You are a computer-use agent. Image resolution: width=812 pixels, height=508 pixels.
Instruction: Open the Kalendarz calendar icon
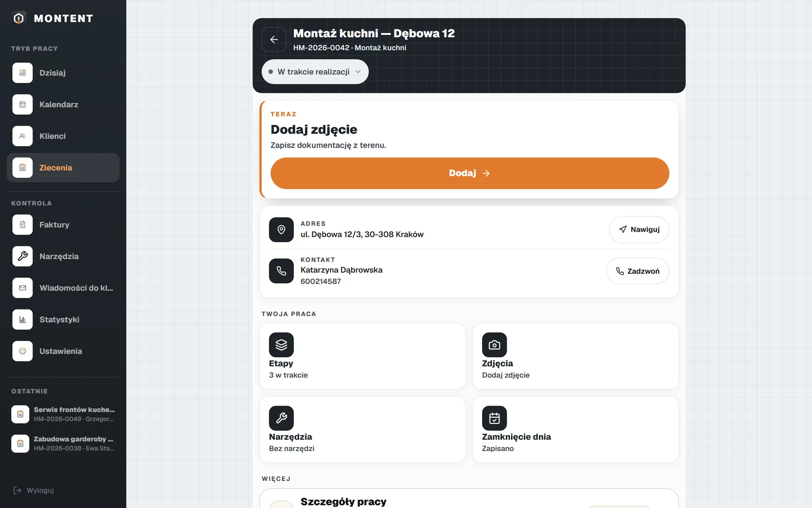[22, 105]
